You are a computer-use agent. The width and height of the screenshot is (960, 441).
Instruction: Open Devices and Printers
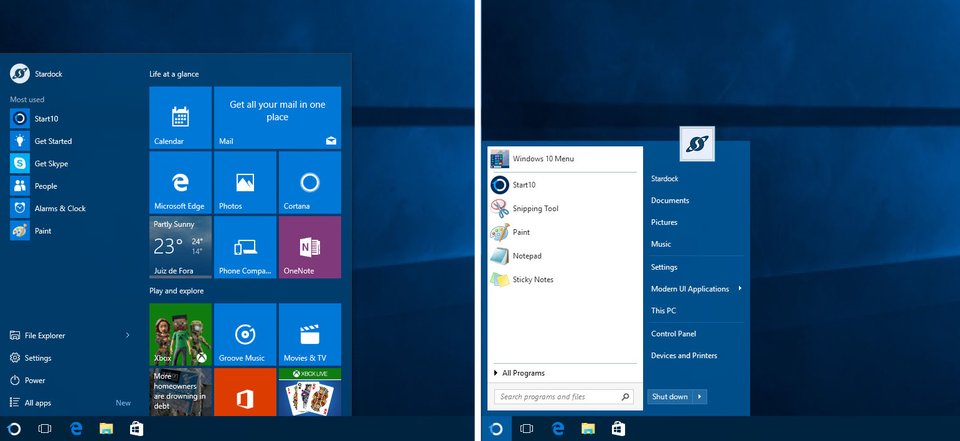(684, 355)
